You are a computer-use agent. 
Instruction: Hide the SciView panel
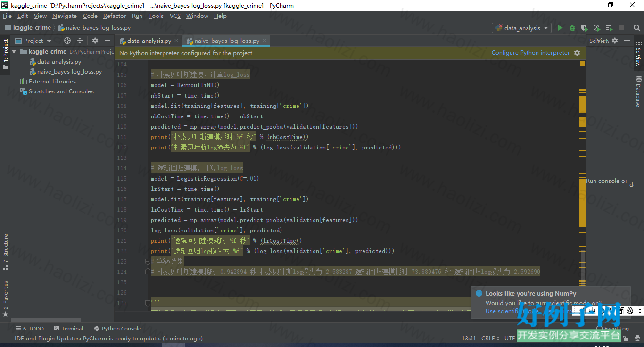click(x=627, y=41)
